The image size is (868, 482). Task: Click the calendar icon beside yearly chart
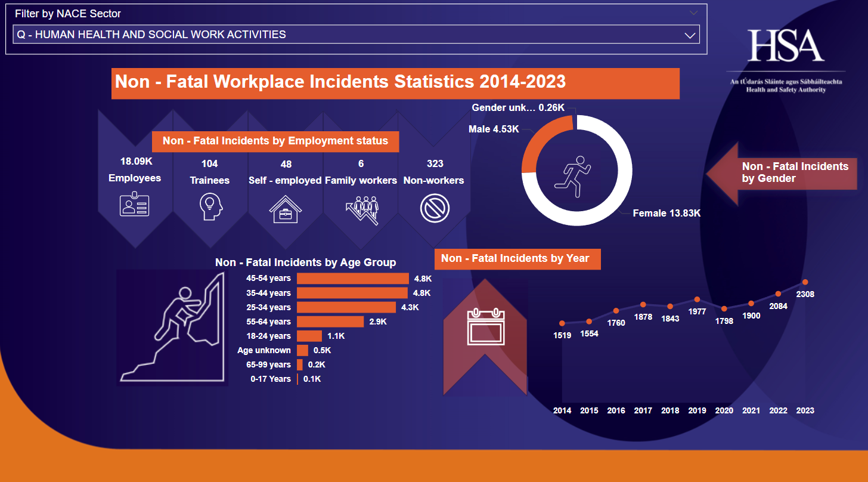(486, 326)
